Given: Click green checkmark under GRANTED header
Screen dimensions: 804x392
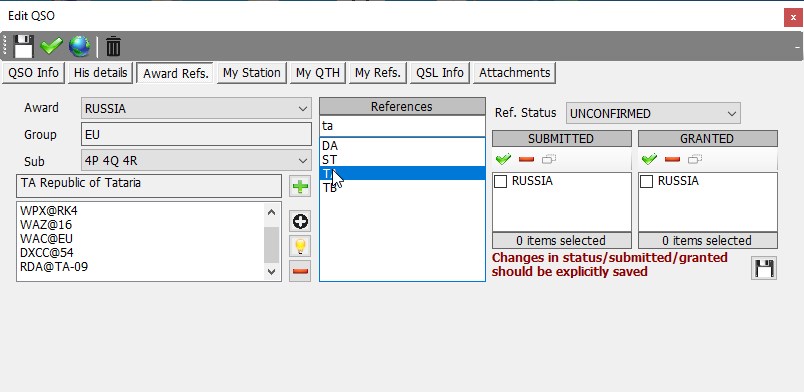Looking at the screenshot, I should point(649,160).
